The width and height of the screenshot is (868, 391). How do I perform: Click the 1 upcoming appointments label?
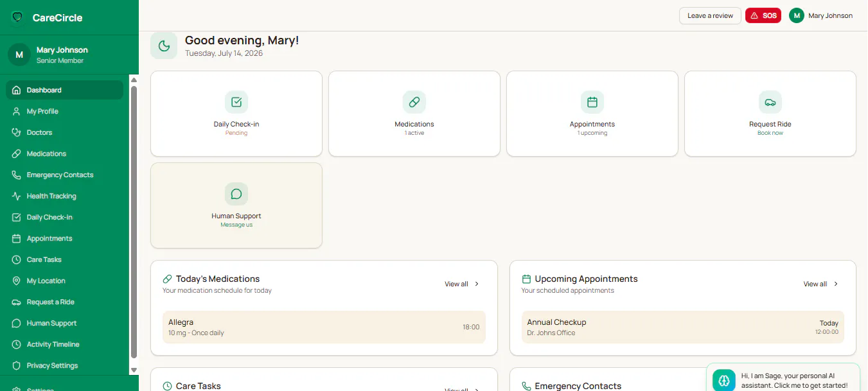click(592, 133)
